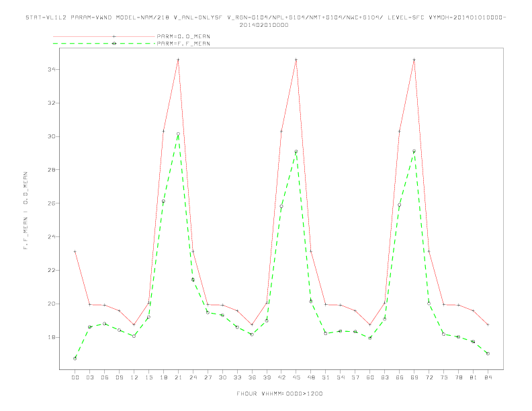Screen dimensions: 532x411
Task: Select green F.F_MEAN circle marker at hour 60
Action: point(370,338)
